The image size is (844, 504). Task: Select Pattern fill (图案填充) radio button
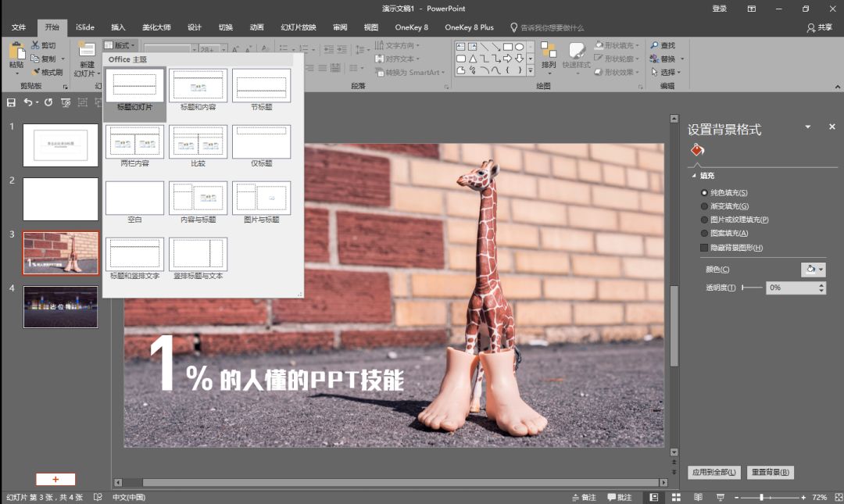(704, 233)
